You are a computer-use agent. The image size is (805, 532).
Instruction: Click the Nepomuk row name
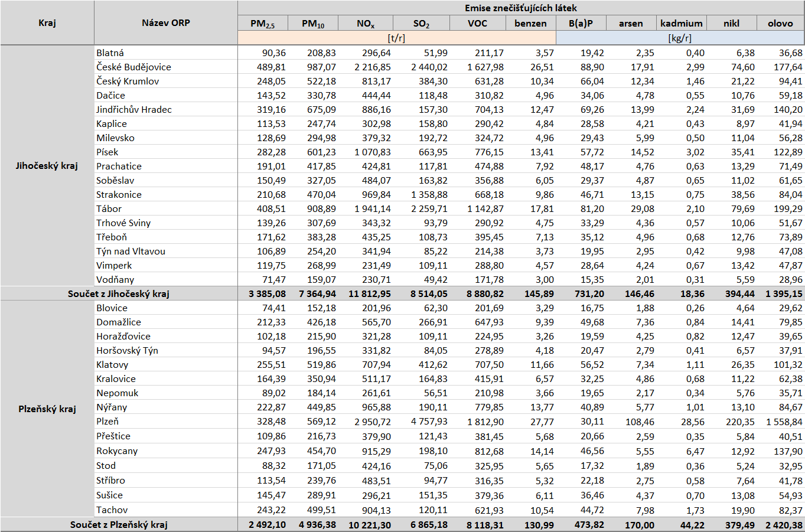click(x=118, y=393)
